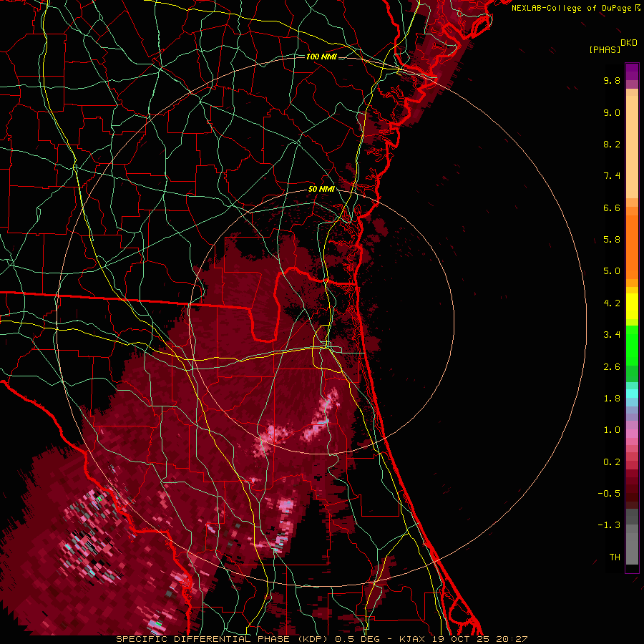Select the 8.2 scale value
Image resolution: width=644 pixels, height=644 pixels.
pos(612,144)
